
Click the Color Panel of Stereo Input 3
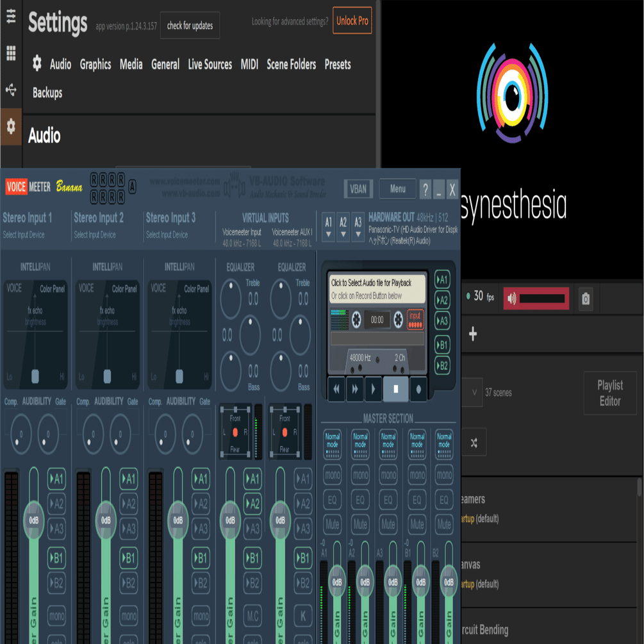pos(179,334)
